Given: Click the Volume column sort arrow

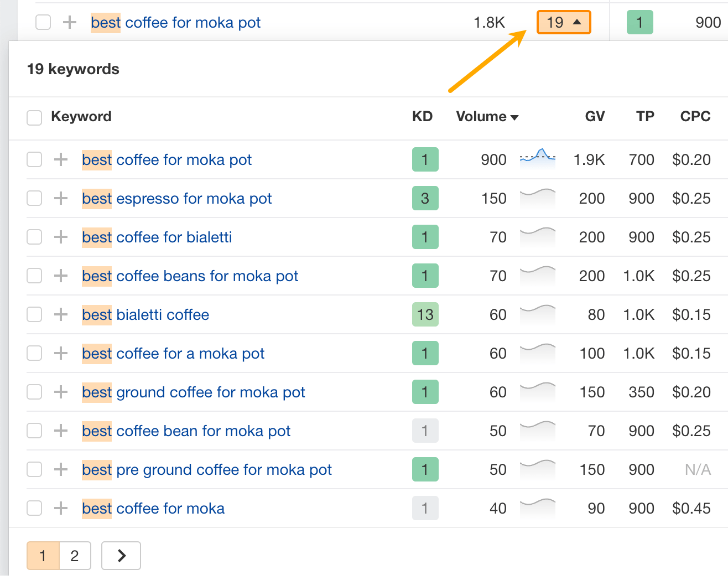Looking at the screenshot, I should 514,117.
